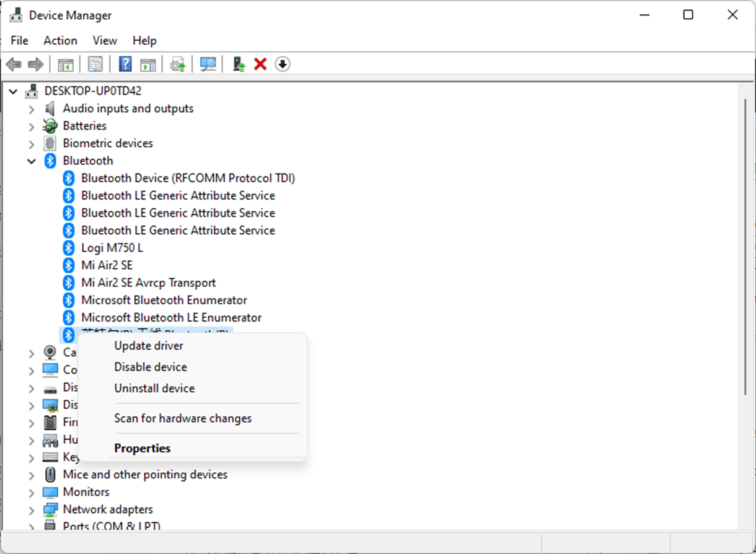The image size is (756, 554).
Task: Expand the Monitors category
Action: coord(32,493)
